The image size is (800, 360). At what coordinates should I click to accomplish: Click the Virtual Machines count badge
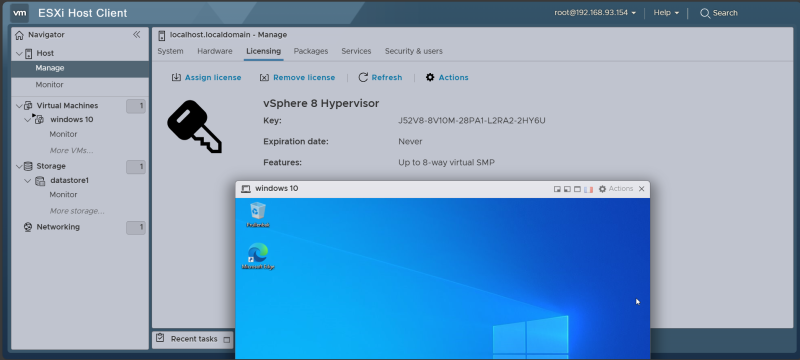click(x=136, y=106)
